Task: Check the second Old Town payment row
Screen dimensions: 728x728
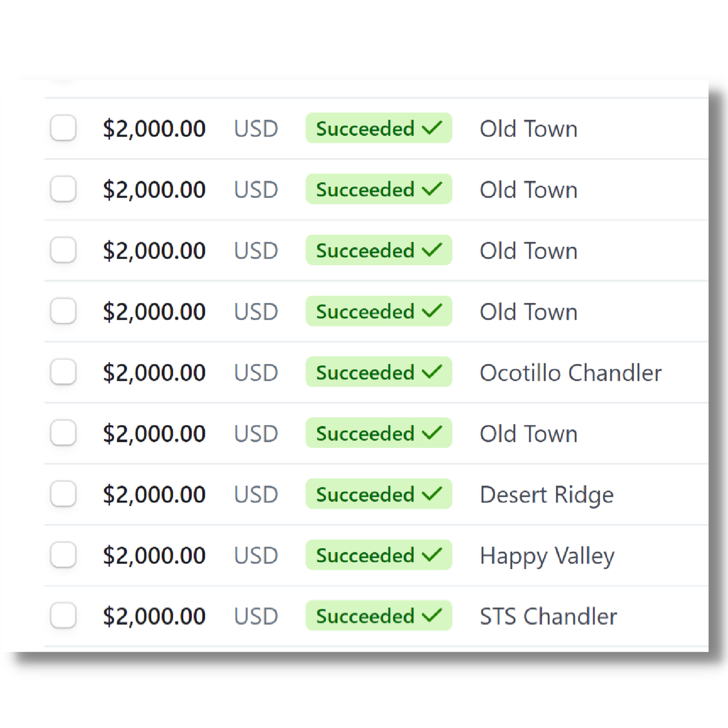Action: pyautogui.click(x=63, y=189)
